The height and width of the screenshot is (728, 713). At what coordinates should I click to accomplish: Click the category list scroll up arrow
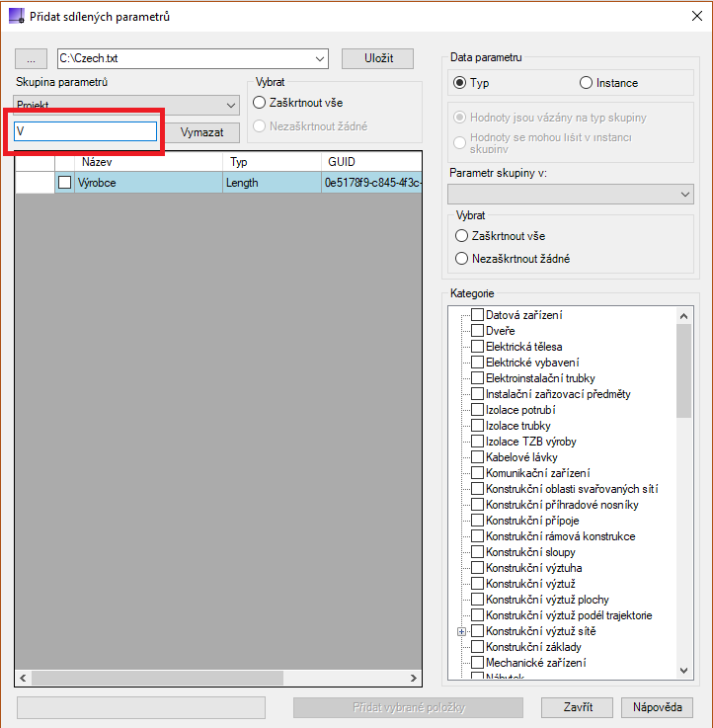[683, 316]
